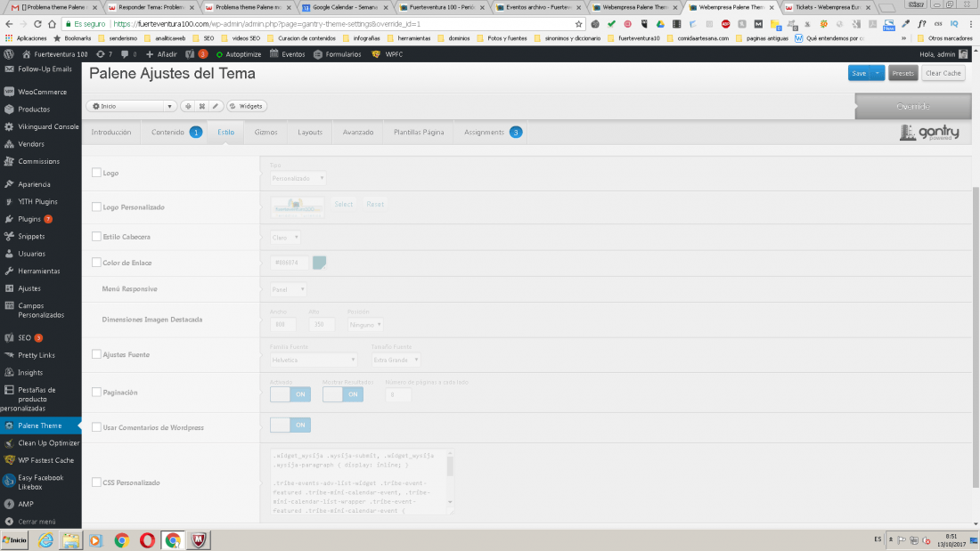Click the Presets button
This screenshot has height=551, width=980.
coord(903,73)
